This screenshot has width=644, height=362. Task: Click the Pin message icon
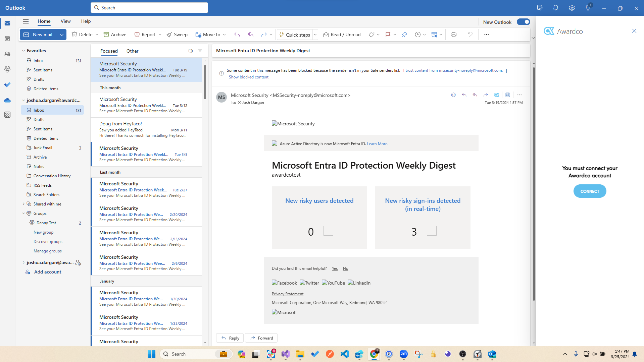[404, 35]
